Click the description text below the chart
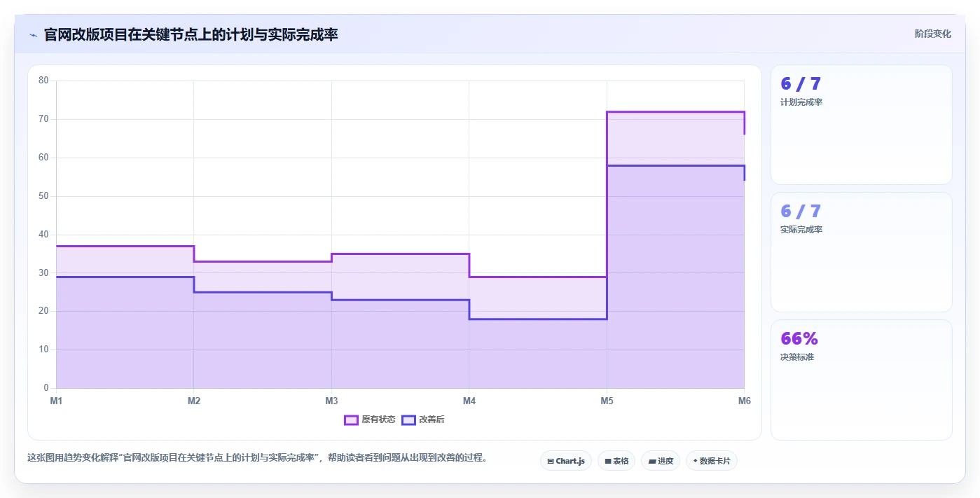 coord(257,458)
